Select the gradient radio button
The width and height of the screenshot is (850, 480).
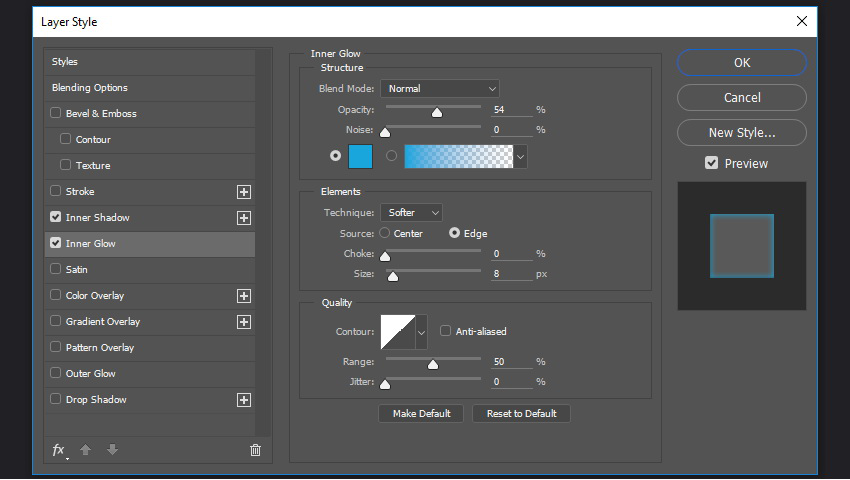[391, 156]
